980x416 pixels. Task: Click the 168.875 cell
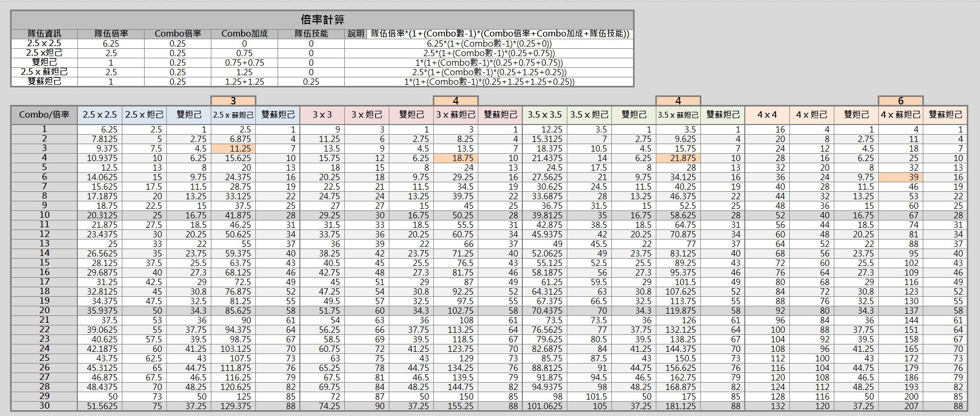(678, 387)
